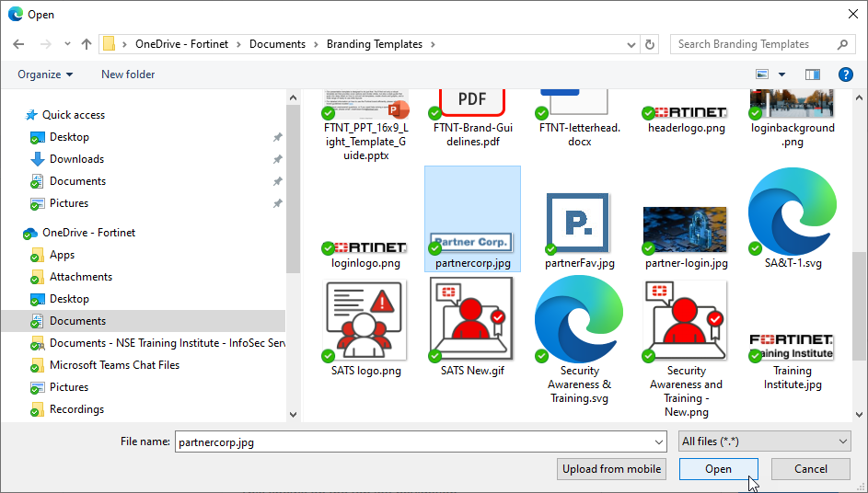Click OneDrive - Fortinet in address bar
The width and height of the screenshot is (868, 493).
(x=181, y=44)
